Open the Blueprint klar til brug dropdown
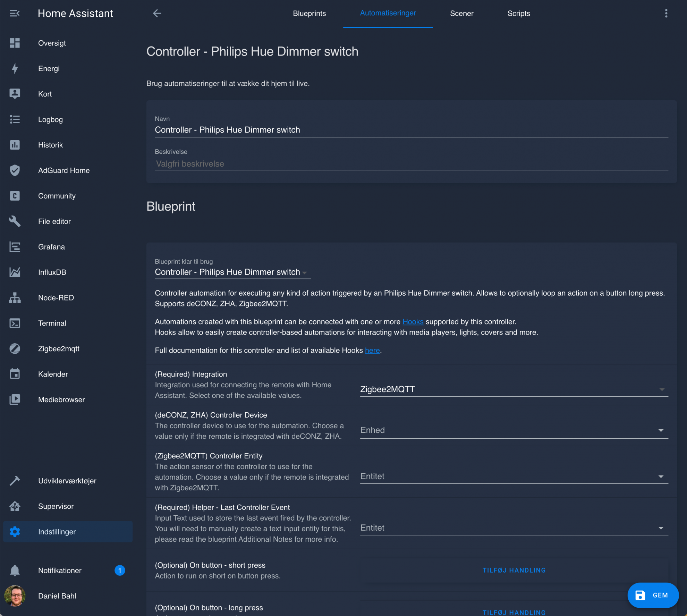The image size is (687, 616). click(232, 272)
